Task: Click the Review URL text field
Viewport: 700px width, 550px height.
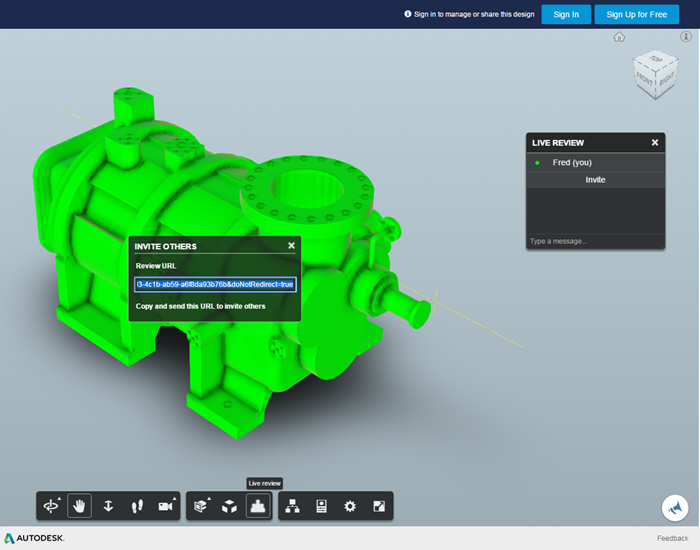Action: [215, 284]
